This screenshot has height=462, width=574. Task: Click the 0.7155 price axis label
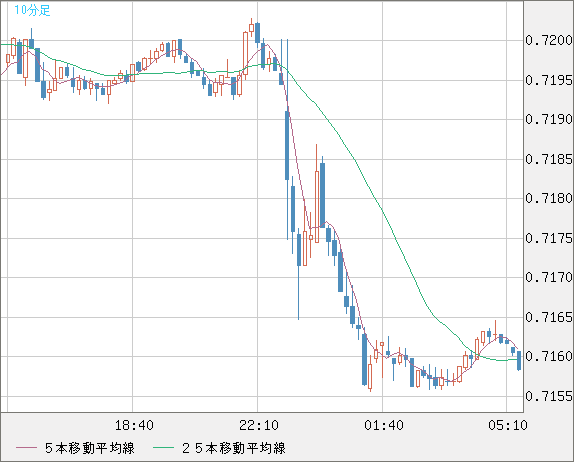coord(549,396)
